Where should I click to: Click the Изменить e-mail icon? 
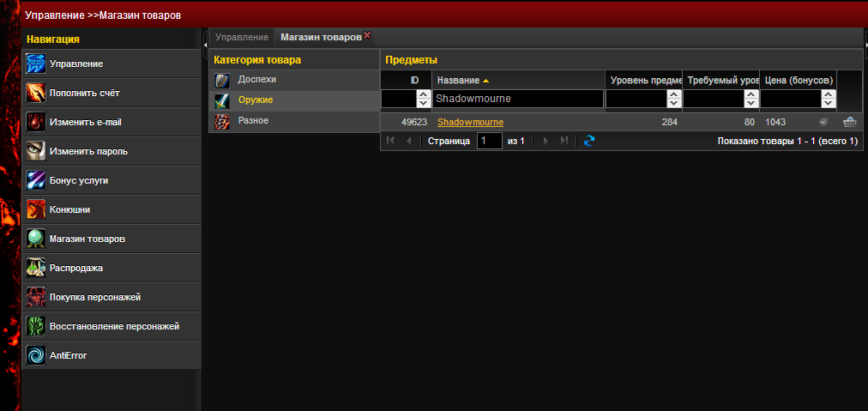pos(35,123)
